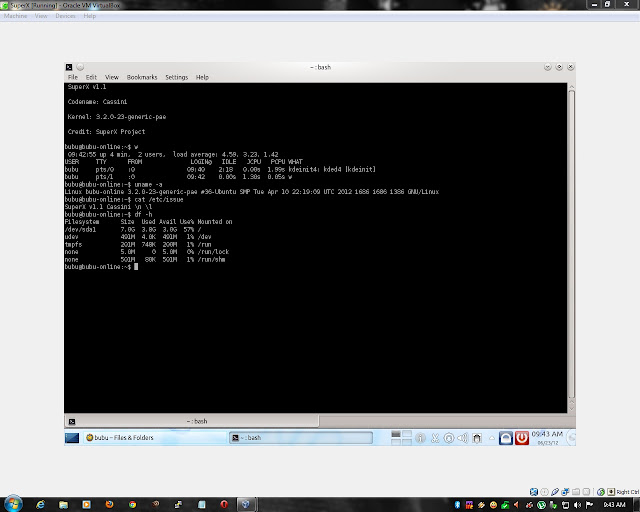Screen dimensions: 640x512
Task: Click terminal text 'Codename: Cassini'
Action: (97, 102)
